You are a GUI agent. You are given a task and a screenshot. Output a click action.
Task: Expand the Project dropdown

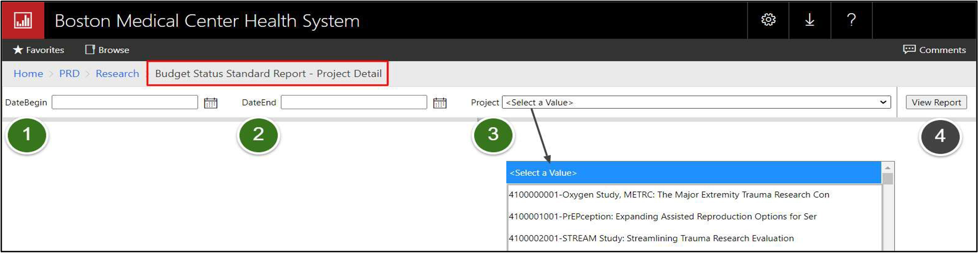click(696, 102)
